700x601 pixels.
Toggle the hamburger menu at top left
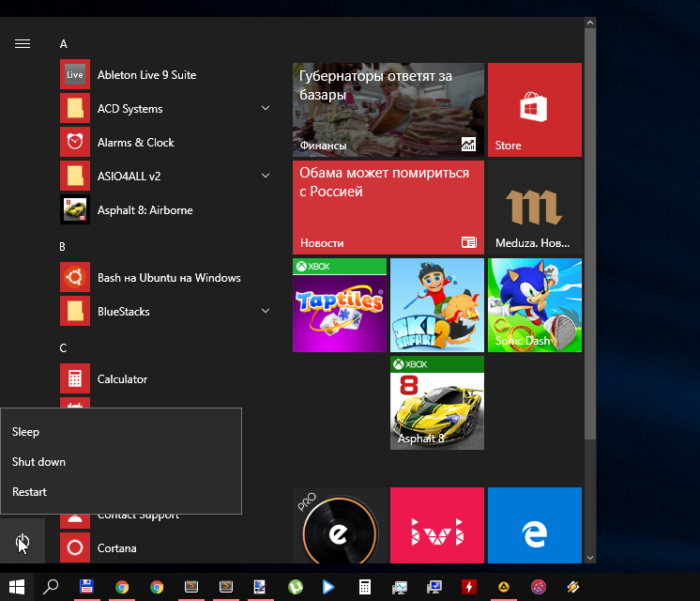pyautogui.click(x=23, y=44)
